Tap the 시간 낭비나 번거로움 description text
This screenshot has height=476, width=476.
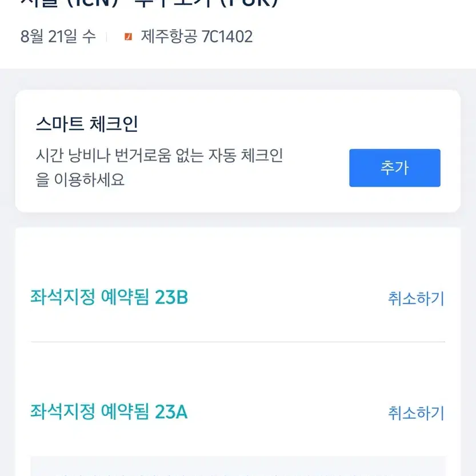coord(159,155)
